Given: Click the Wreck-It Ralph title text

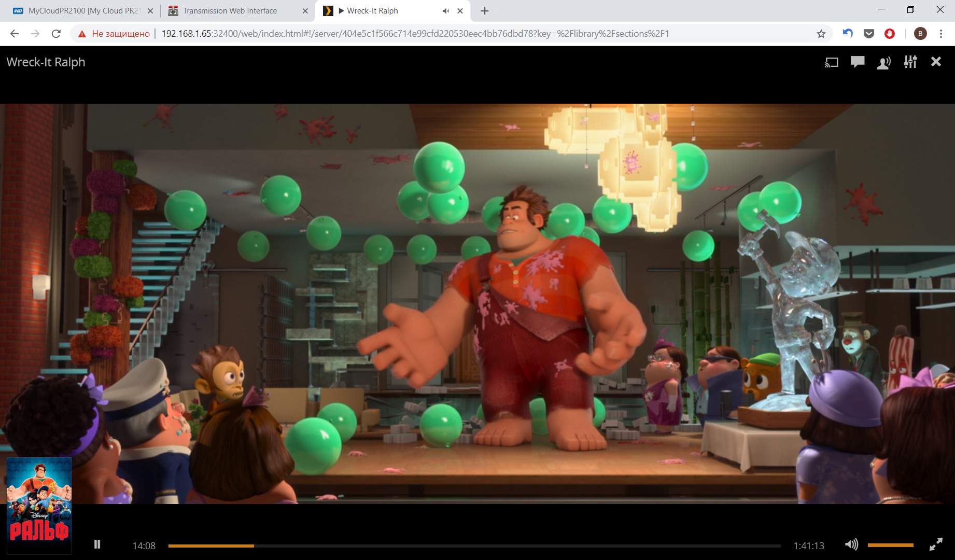Looking at the screenshot, I should pos(46,62).
